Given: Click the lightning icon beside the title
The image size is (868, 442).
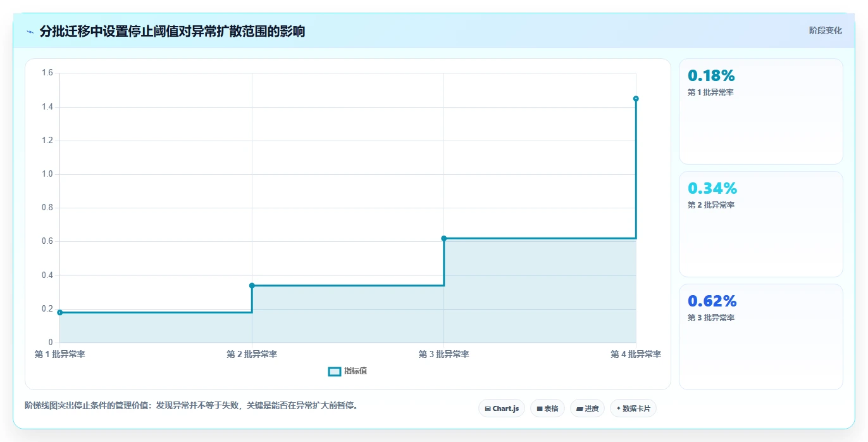Looking at the screenshot, I should click(30, 32).
